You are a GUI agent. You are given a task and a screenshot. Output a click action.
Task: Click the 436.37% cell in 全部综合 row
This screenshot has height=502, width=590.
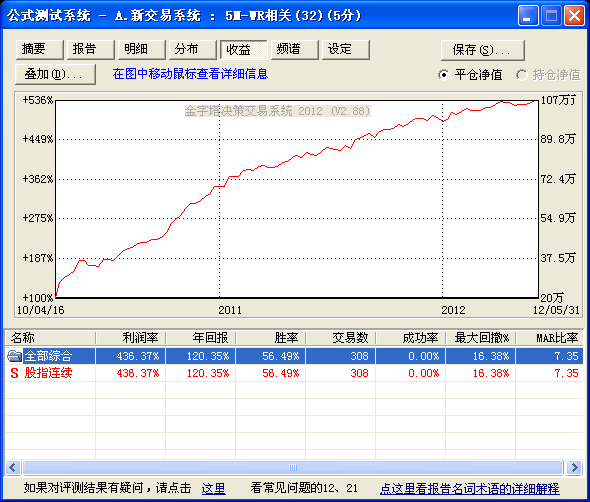tap(131, 356)
